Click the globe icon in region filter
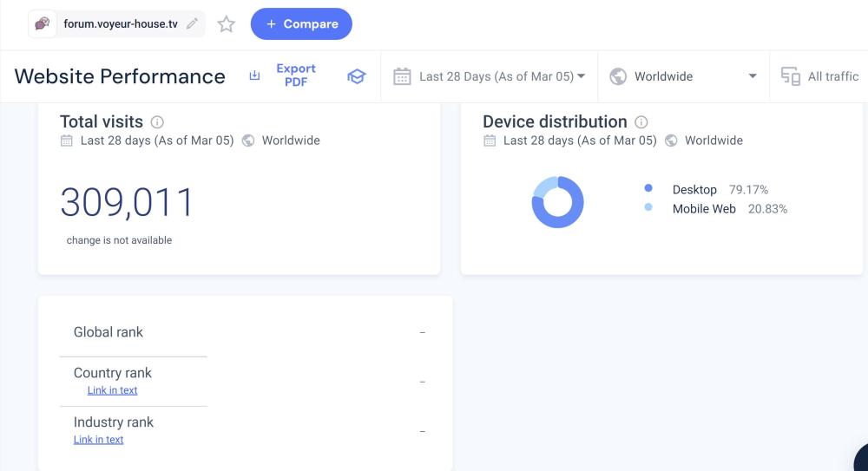The image size is (868, 471). tap(618, 76)
